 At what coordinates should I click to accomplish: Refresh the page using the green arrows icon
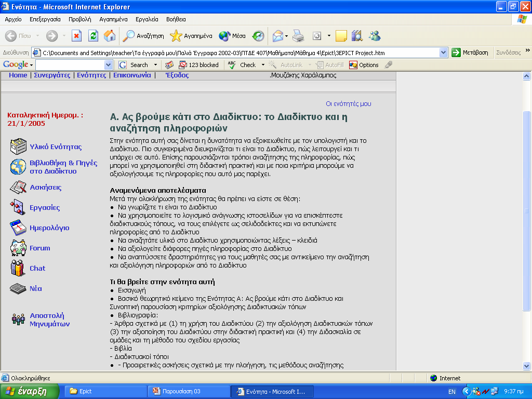click(93, 36)
